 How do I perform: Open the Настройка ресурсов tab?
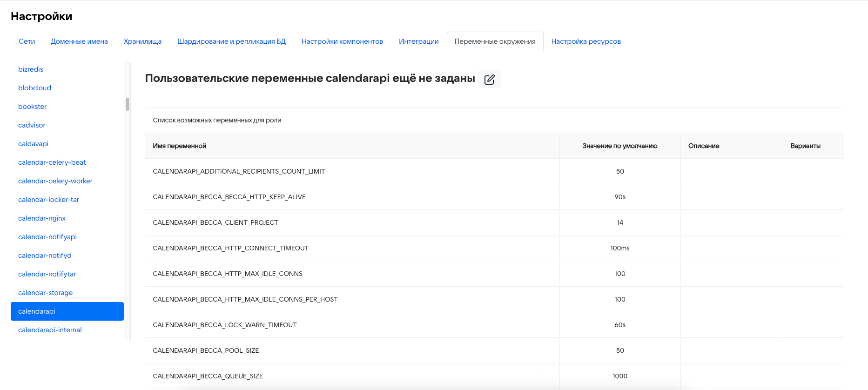click(586, 41)
